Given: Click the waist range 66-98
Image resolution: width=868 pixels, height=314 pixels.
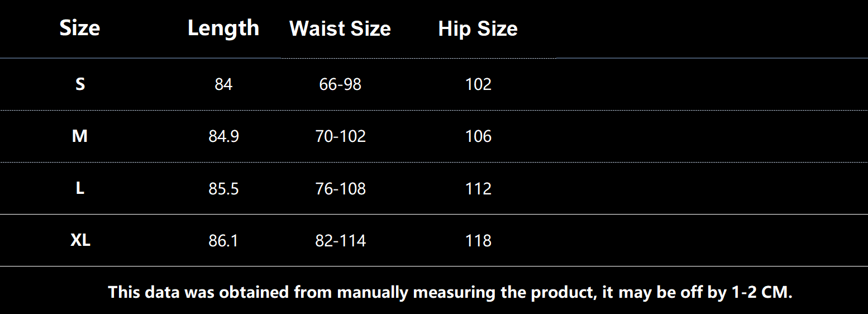Looking at the screenshot, I should point(340,84).
